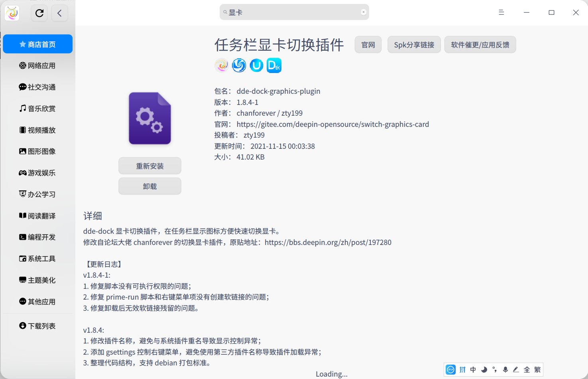Go to 商店首页 in the sidebar
The height and width of the screenshot is (379, 588).
click(x=37, y=43)
